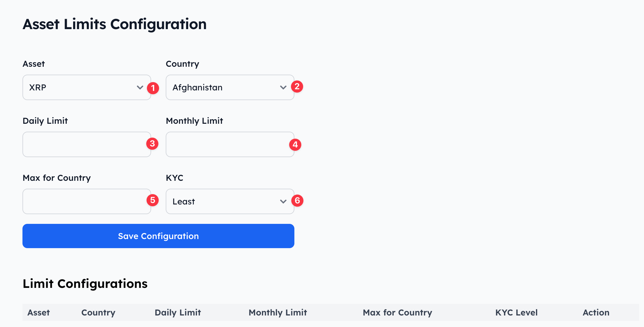Click the chevron icon on the Country dropdown
The image size is (644, 327).
coord(283,87)
